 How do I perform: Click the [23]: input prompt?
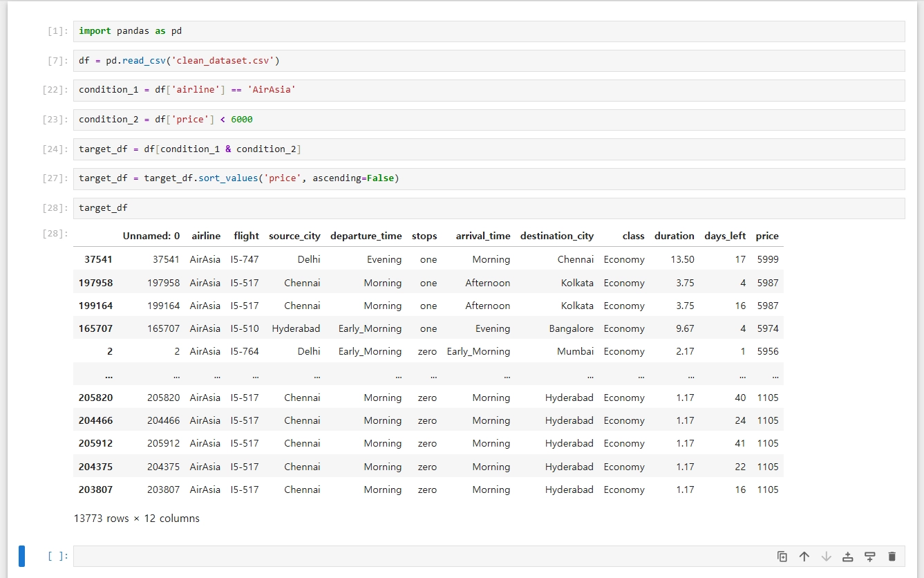click(x=55, y=120)
